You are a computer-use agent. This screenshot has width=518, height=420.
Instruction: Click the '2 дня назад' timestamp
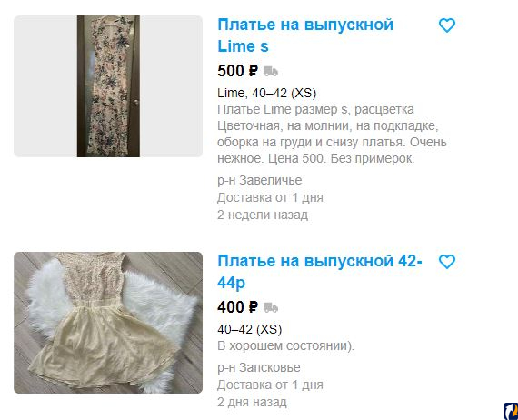(252, 402)
